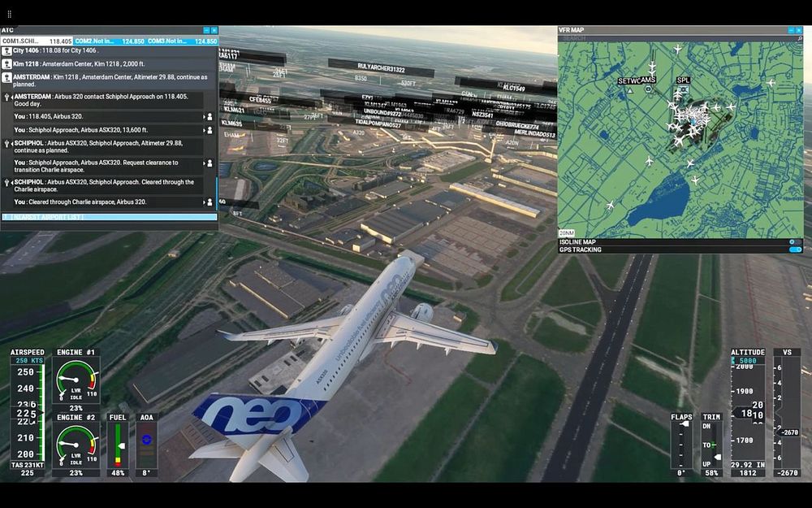Click the AOA indicator gauge

point(146,445)
